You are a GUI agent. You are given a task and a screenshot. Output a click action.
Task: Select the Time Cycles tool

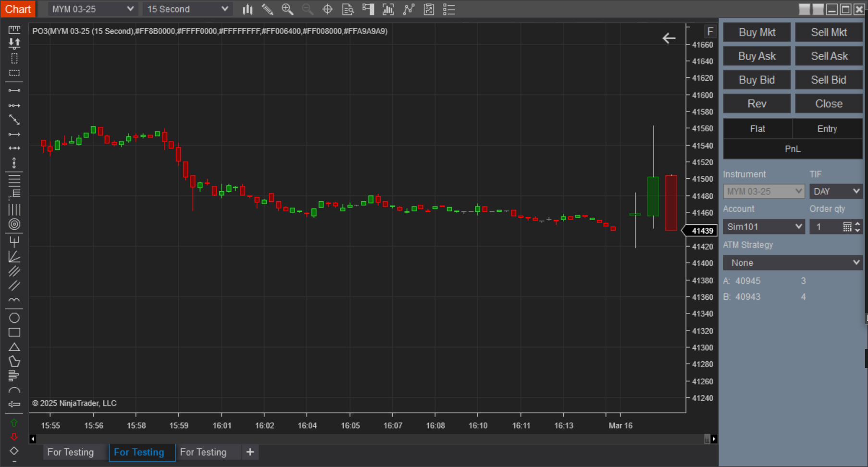[x=14, y=300]
